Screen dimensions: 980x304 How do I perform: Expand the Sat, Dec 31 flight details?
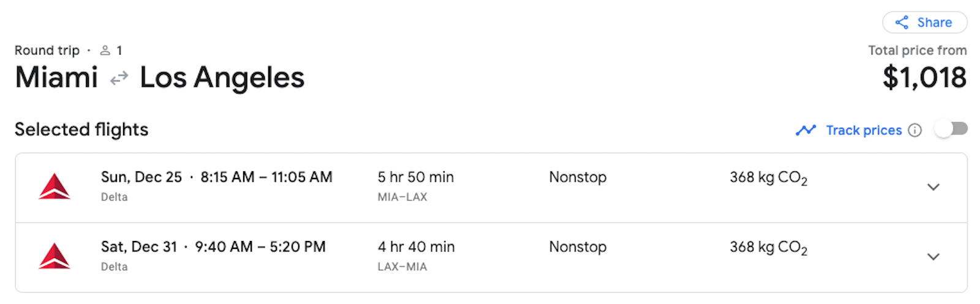click(x=933, y=257)
